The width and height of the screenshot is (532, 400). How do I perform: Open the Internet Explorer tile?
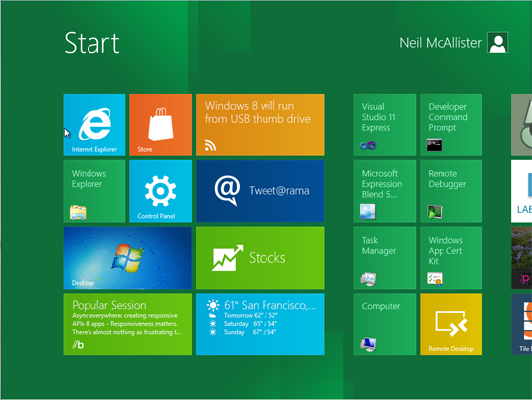pos(94,124)
